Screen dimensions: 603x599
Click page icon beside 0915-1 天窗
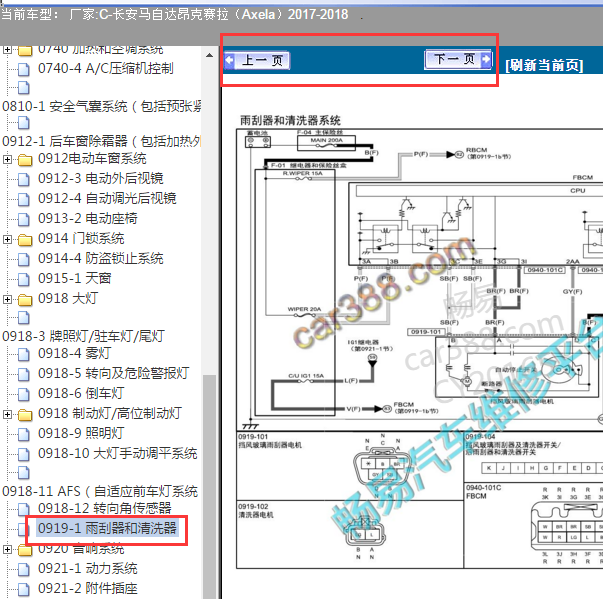[24, 279]
